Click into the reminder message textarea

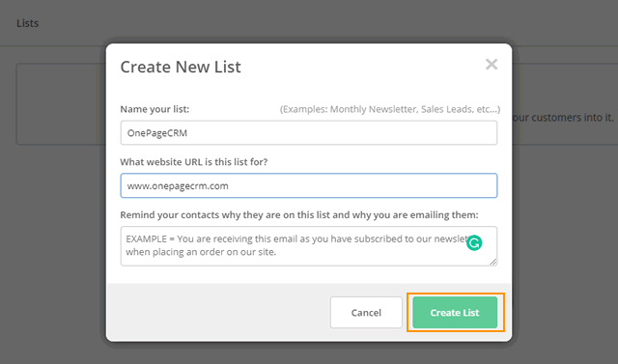309,246
